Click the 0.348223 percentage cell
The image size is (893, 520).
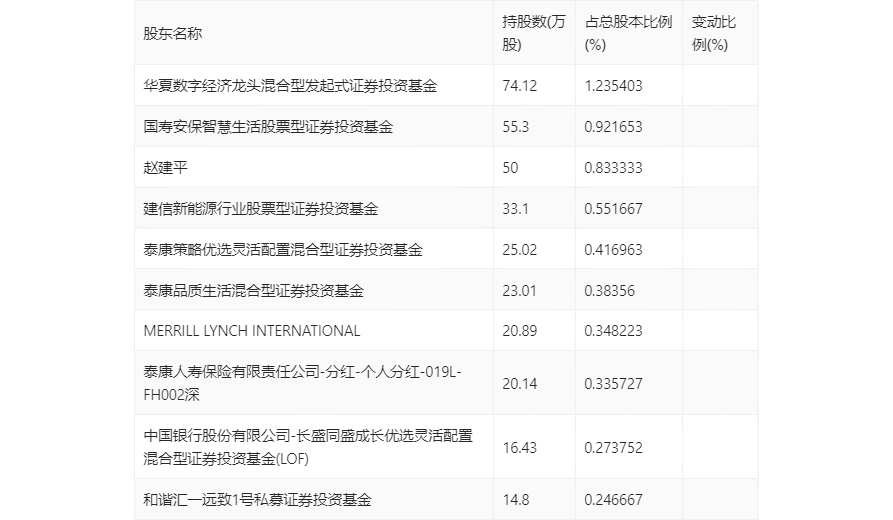pyautogui.click(x=613, y=331)
